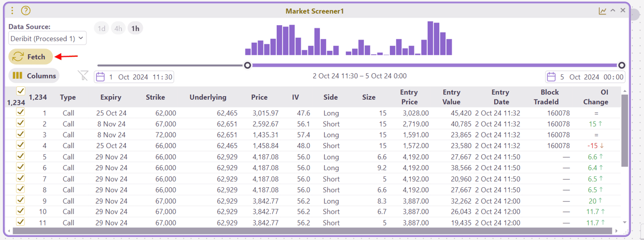Toggle the select-all header checkbox
Screen dimensions: 644x240
point(21,91)
